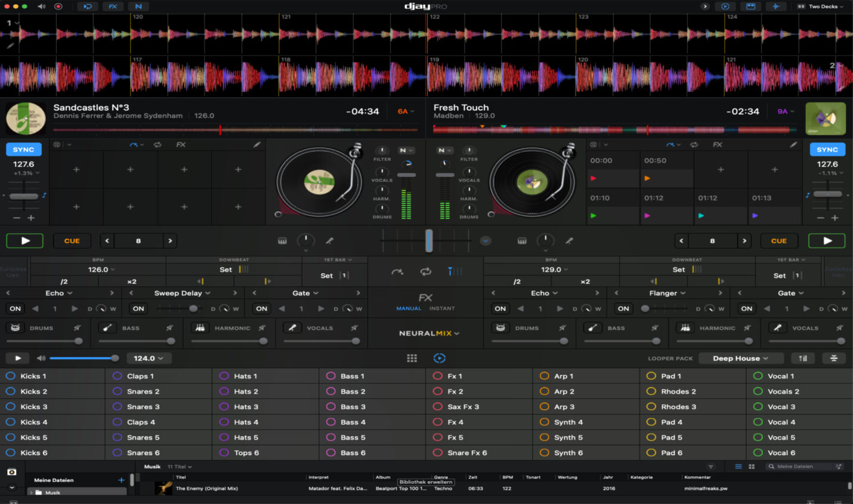Enable the Flanger effect on the right deck
This screenshot has height=504, width=853.
point(623,308)
